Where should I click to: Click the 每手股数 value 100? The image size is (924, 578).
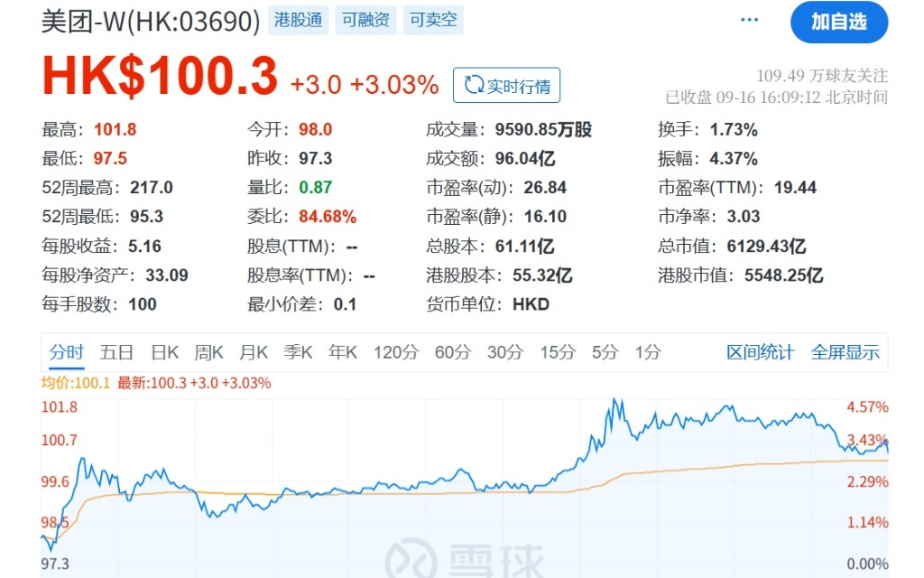click(143, 304)
